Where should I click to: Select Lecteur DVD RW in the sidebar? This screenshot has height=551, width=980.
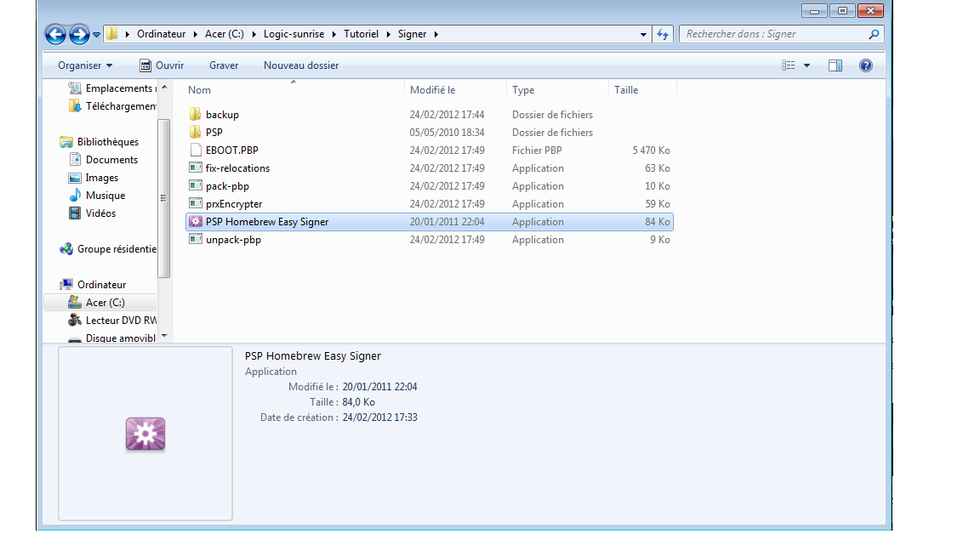tap(112, 321)
